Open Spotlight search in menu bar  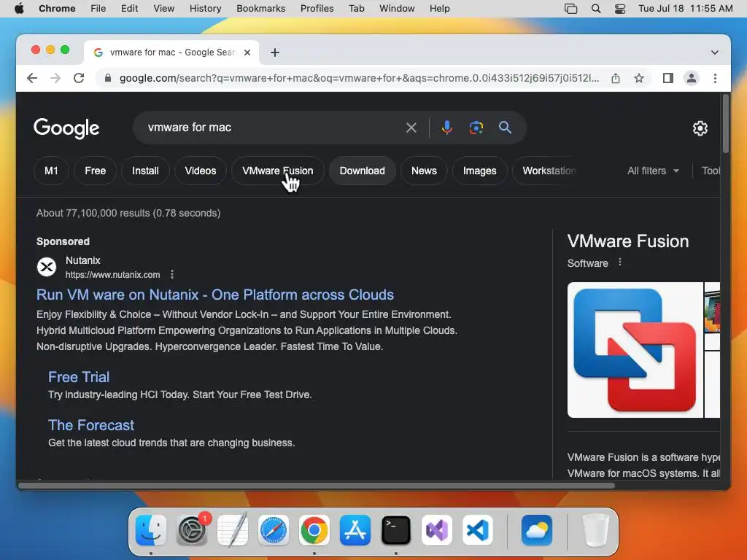click(x=595, y=9)
